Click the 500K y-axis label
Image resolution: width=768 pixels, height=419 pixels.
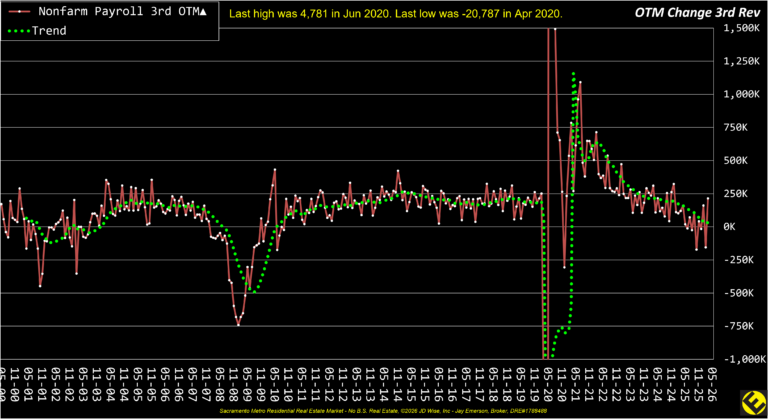[x=735, y=161]
